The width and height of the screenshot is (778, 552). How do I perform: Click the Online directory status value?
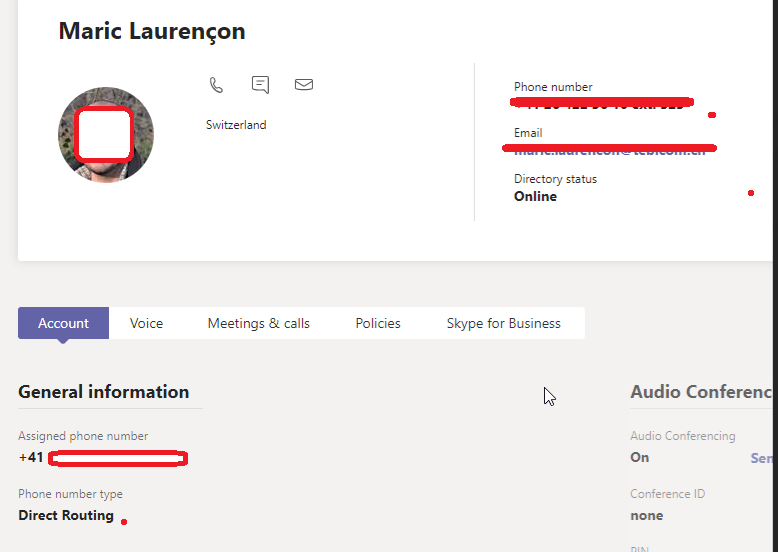pos(535,197)
